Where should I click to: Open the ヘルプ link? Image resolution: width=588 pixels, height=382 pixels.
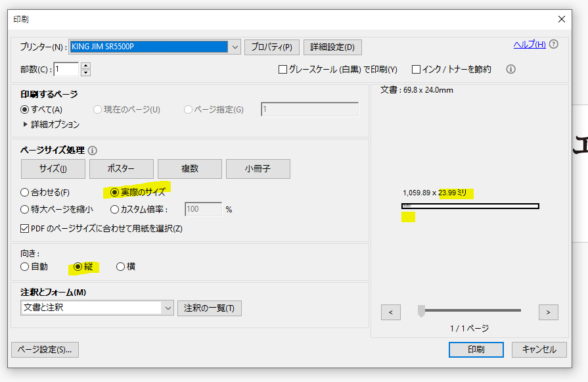click(x=529, y=45)
